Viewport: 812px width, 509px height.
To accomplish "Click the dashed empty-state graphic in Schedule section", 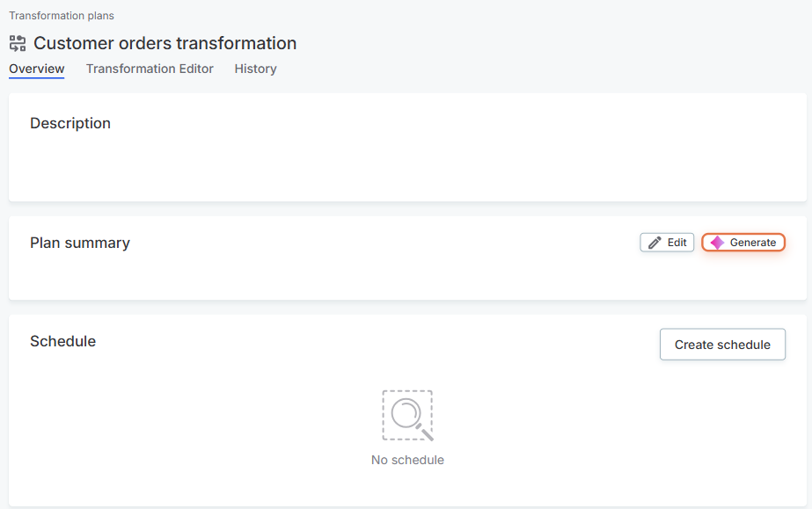I will point(407,414).
